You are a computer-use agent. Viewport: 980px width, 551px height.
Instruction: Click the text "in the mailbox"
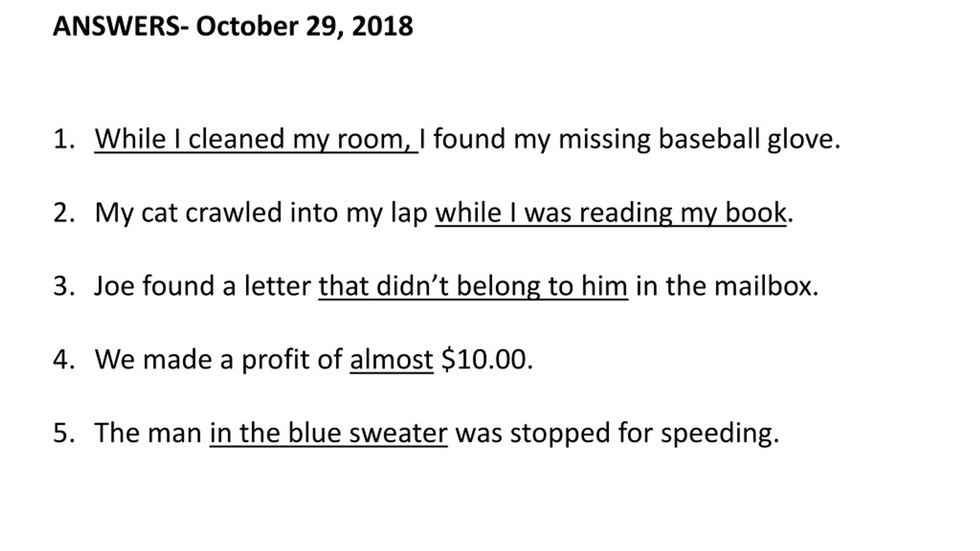[723, 286]
